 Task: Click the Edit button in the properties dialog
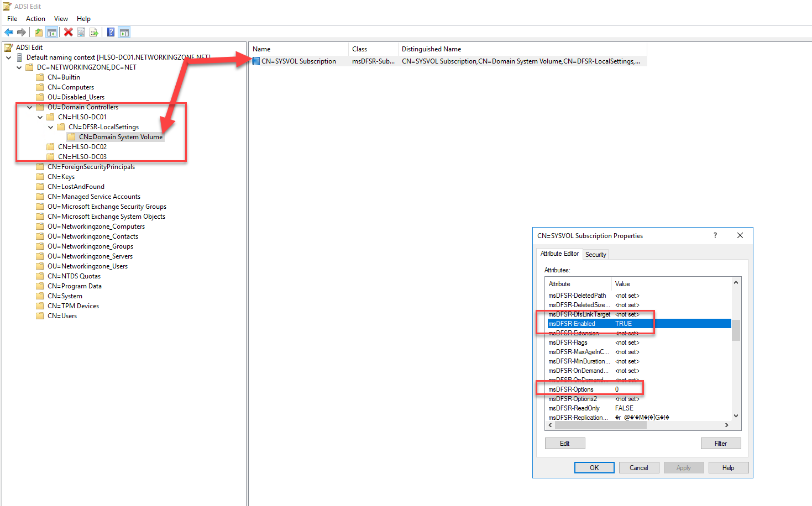565,443
